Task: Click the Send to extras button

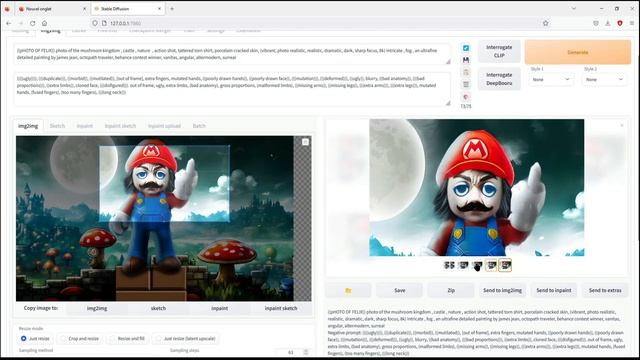Action: click(605, 290)
